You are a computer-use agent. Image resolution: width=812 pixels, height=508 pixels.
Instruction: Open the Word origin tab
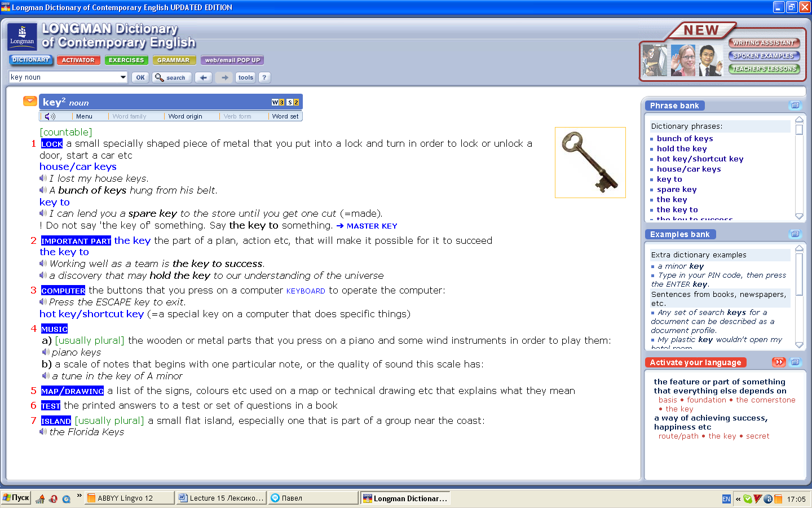pyautogui.click(x=185, y=116)
